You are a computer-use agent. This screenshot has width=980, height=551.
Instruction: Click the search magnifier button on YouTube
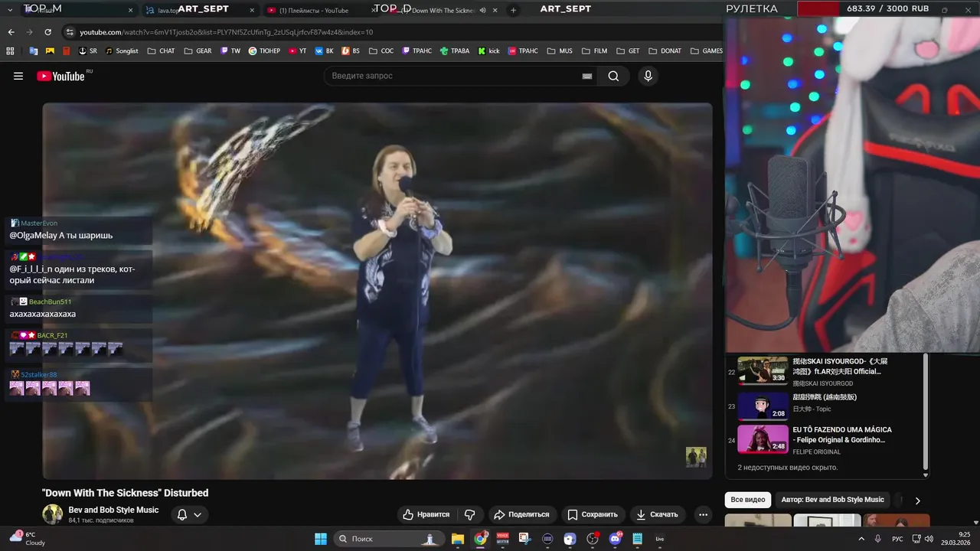tap(613, 76)
